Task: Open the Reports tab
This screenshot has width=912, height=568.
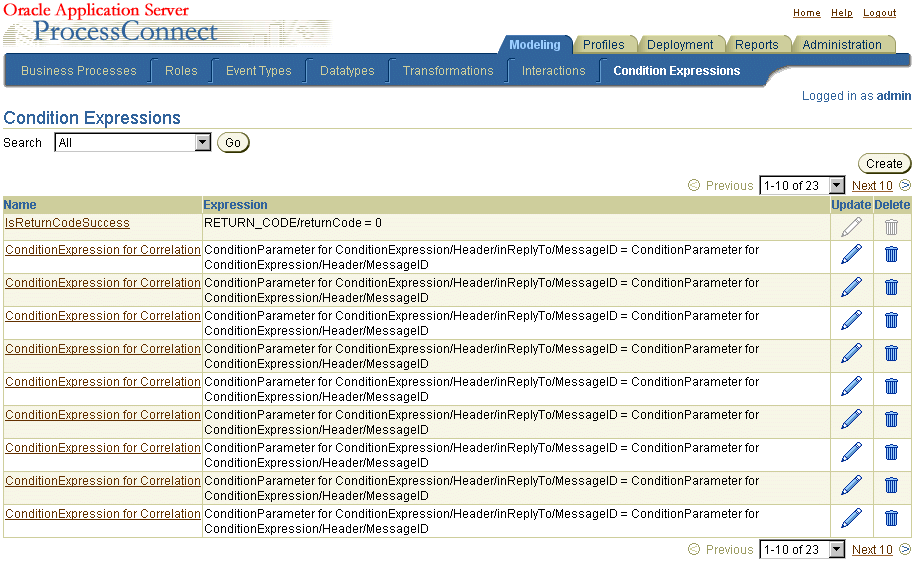Action: tap(756, 44)
